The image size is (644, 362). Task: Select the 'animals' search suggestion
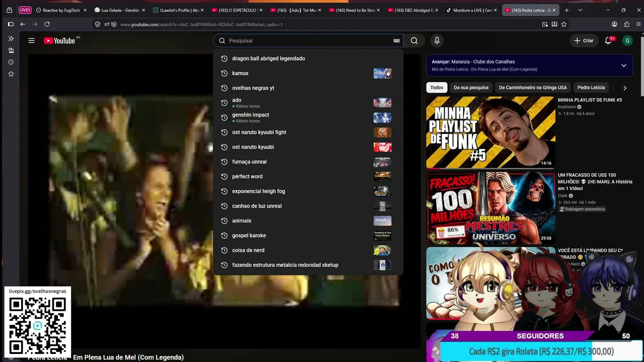308,221
